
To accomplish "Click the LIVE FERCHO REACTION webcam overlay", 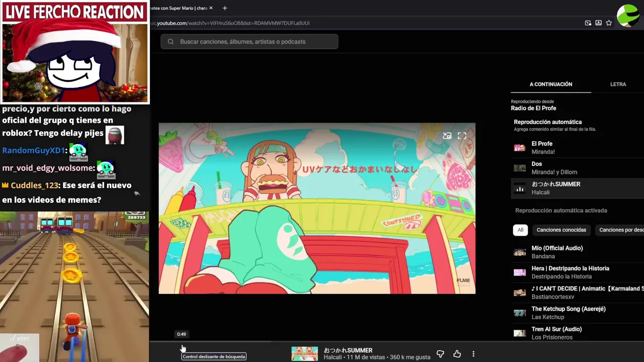I will click(75, 52).
